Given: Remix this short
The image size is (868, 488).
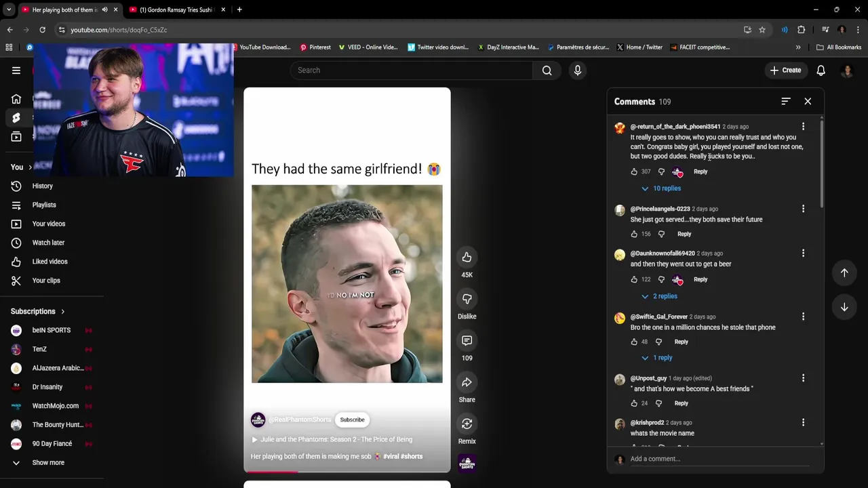Looking at the screenshot, I should click(467, 424).
